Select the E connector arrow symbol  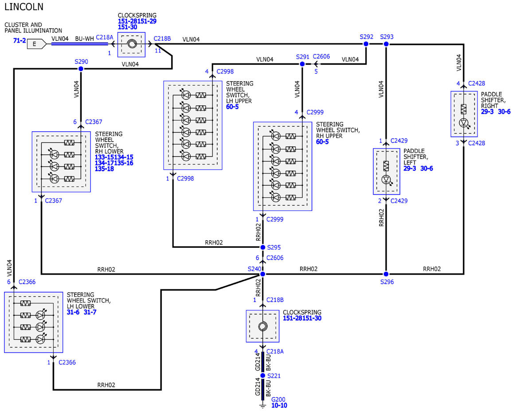pos(36,44)
